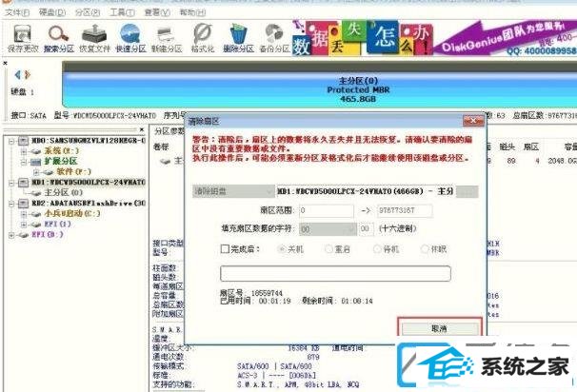Viewport: 577px width, 392px height.
Task: Collapse the 扩展分区 tree node
Action: click(x=24, y=162)
